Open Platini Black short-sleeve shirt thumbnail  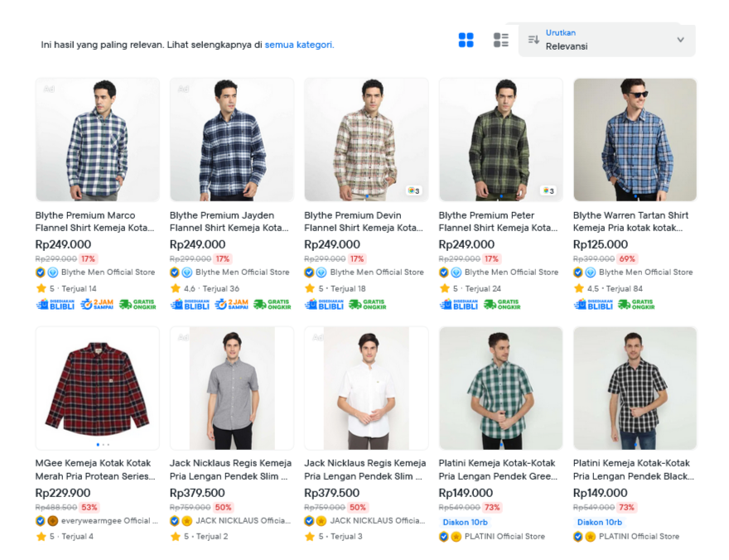tap(635, 388)
